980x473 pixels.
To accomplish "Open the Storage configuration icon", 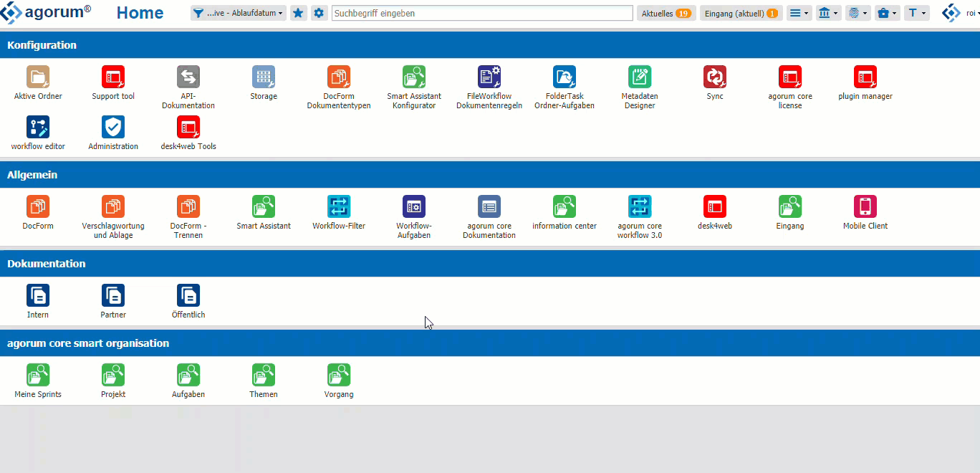I will coord(264,77).
